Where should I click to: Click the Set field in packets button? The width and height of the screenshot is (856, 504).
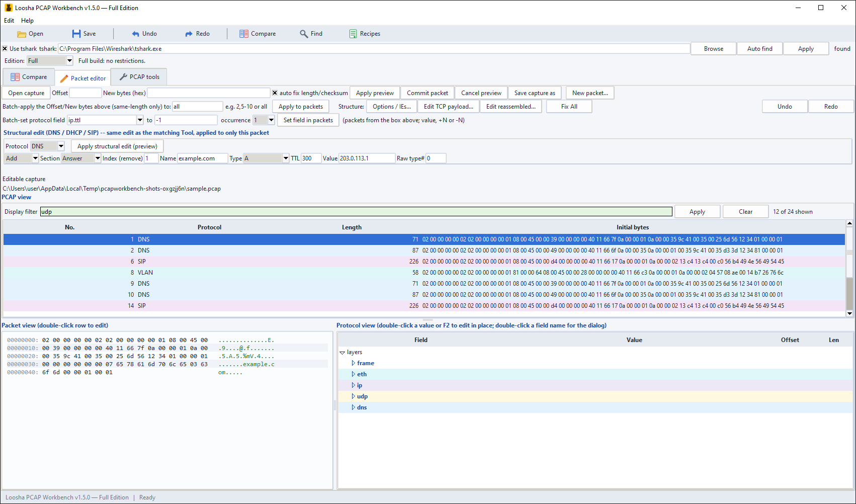point(308,120)
